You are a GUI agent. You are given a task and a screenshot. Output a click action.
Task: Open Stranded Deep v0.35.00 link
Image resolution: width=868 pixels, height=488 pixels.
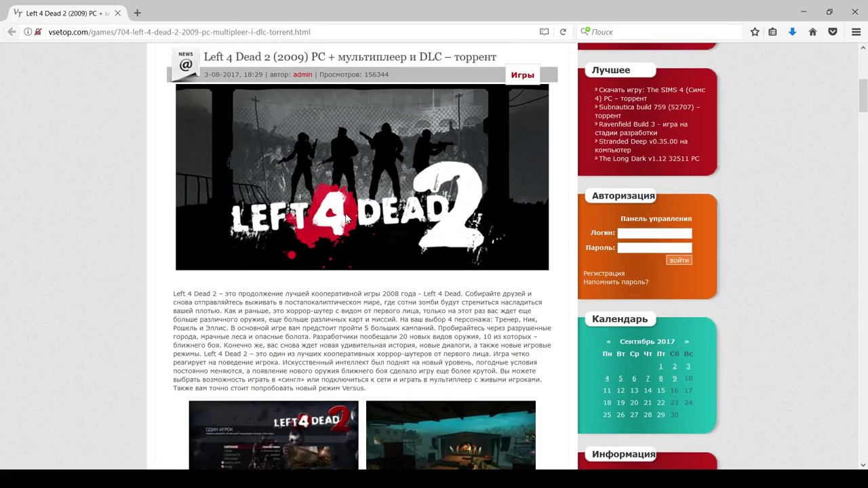tap(642, 146)
